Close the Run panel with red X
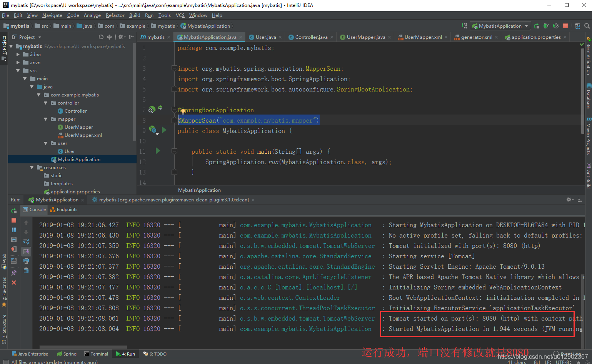The width and height of the screenshot is (592, 364). tap(14, 283)
